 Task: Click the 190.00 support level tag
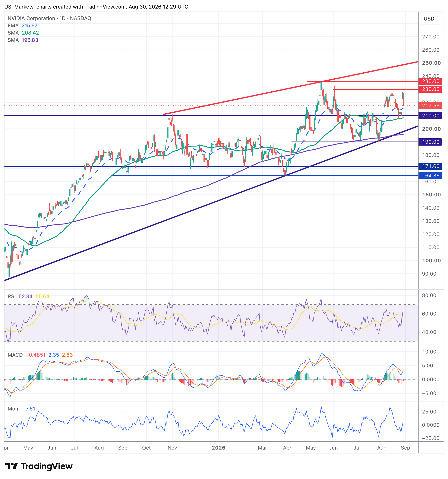point(430,142)
